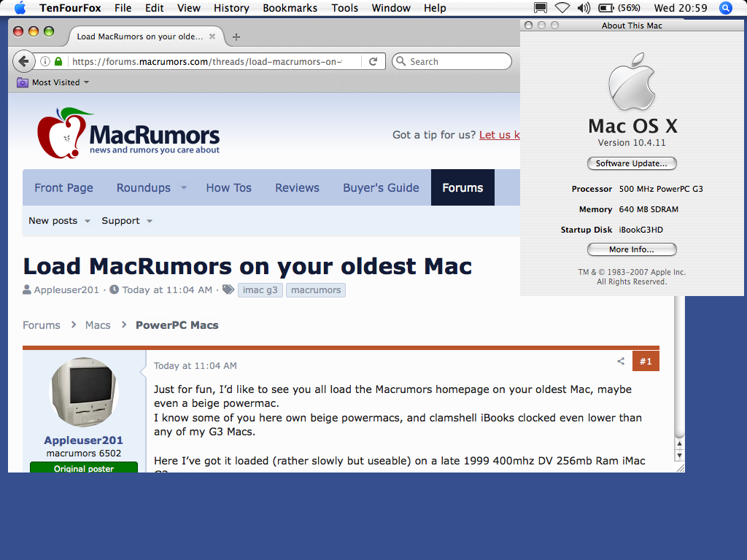Viewport: 747px width, 560px height.
Task: Go back with the browser back arrow
Action: (23, 61)
